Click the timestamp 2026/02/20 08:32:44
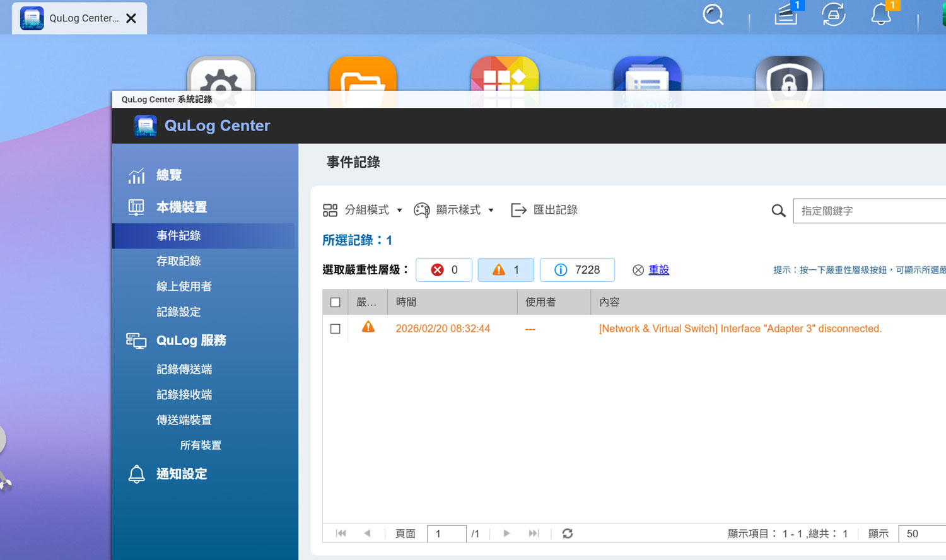Viewport: 946px width, 560px height. pos(443,329)
